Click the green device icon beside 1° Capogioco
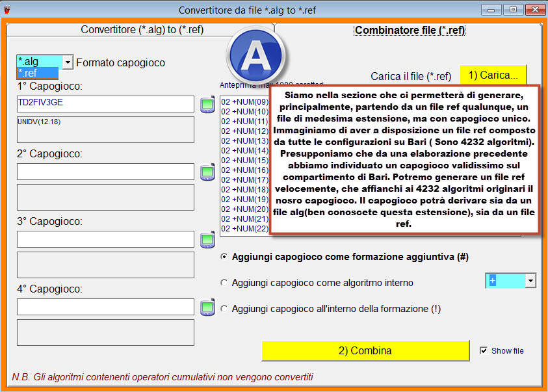The height and width of the screenshot is (392, 548). tap(207, 104)
